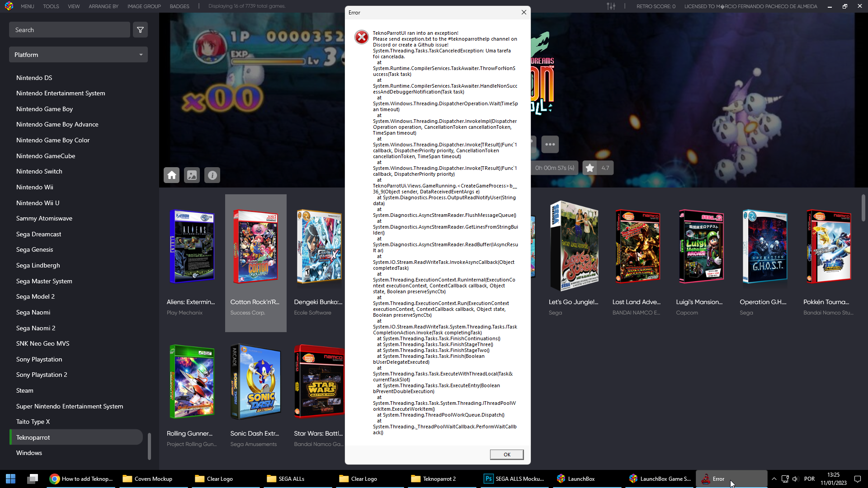The image size is (868, 488).
Task: Select Dengeki Bunko game cover
Action: 319,247
